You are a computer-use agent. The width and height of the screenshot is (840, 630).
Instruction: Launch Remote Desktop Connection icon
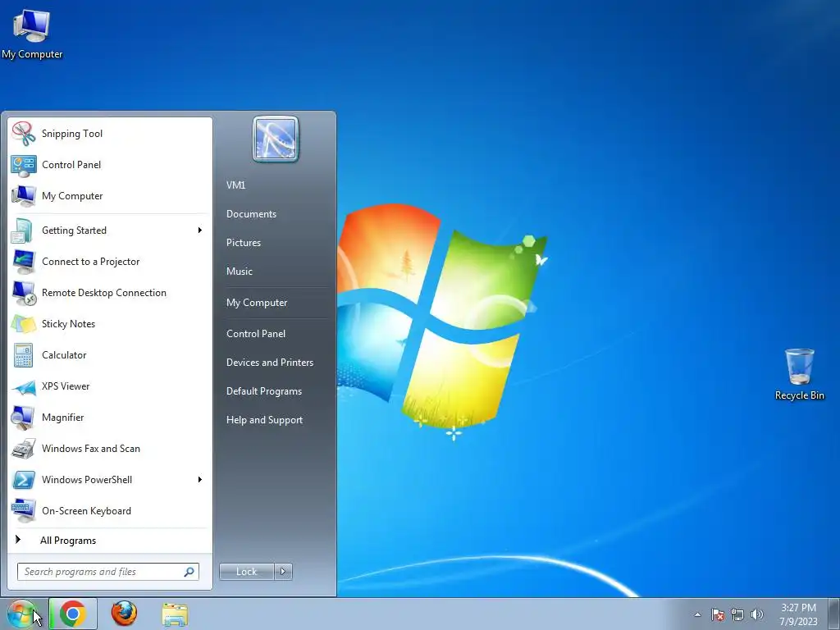[x=24, y=293]
